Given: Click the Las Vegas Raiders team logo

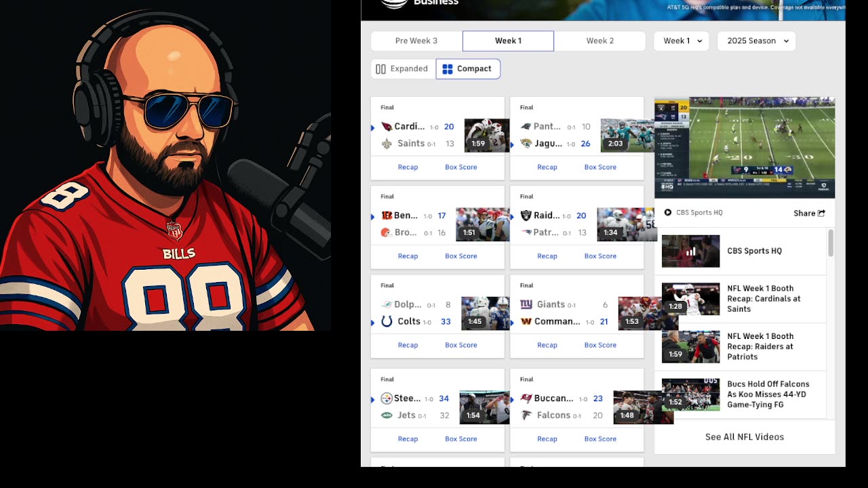Looking at the screenshot, I should tap(526, 216).
